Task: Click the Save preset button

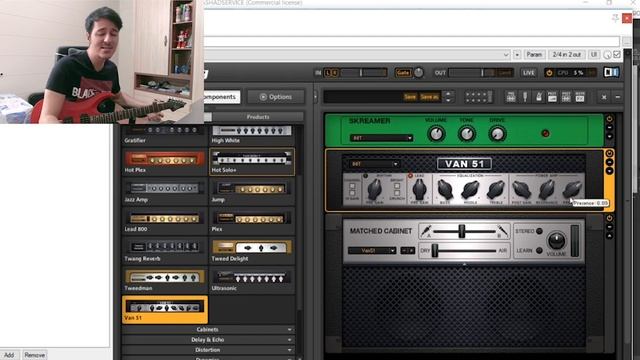Action: (x=410, y=97)
